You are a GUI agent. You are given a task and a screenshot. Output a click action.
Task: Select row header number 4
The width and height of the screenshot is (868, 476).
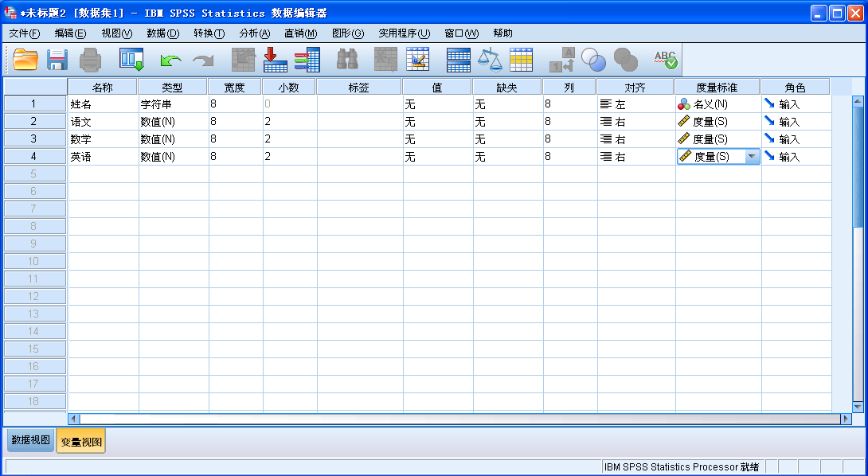click(34, 157)
